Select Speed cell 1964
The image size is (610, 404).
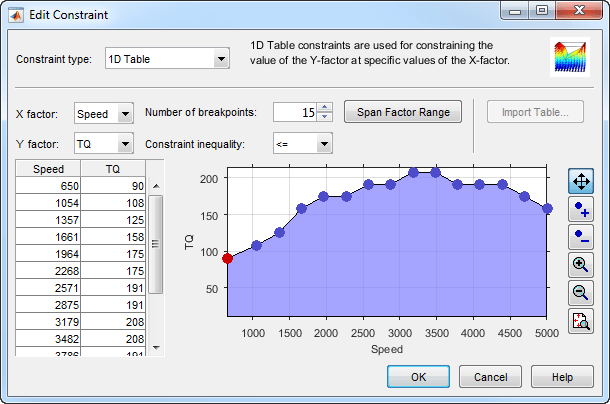pyautogui.click(x=48, y=254)
